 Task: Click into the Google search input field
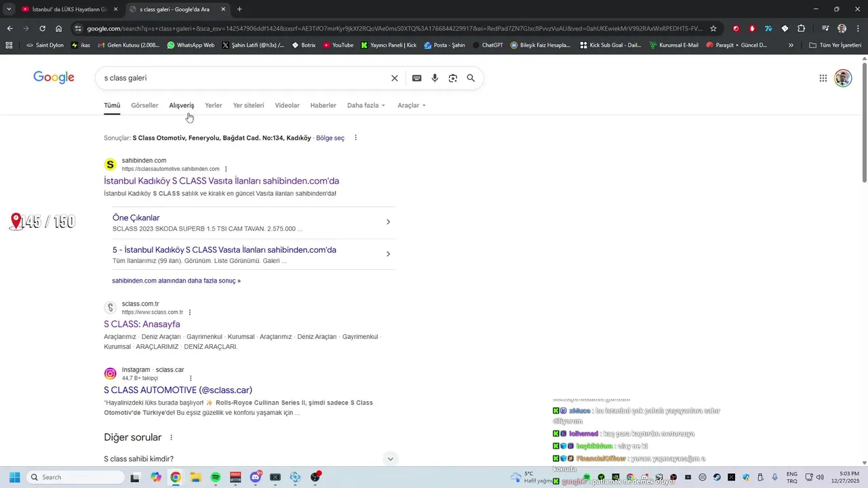pos(244,78)
